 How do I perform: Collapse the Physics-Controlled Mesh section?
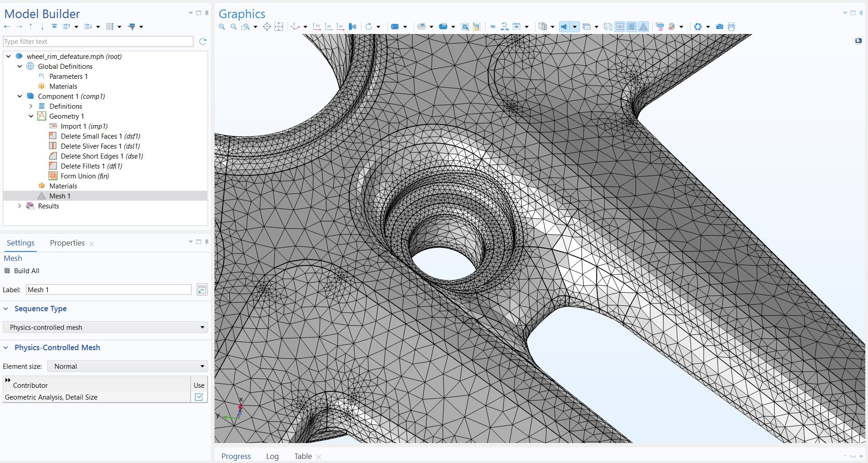point(6,347)
